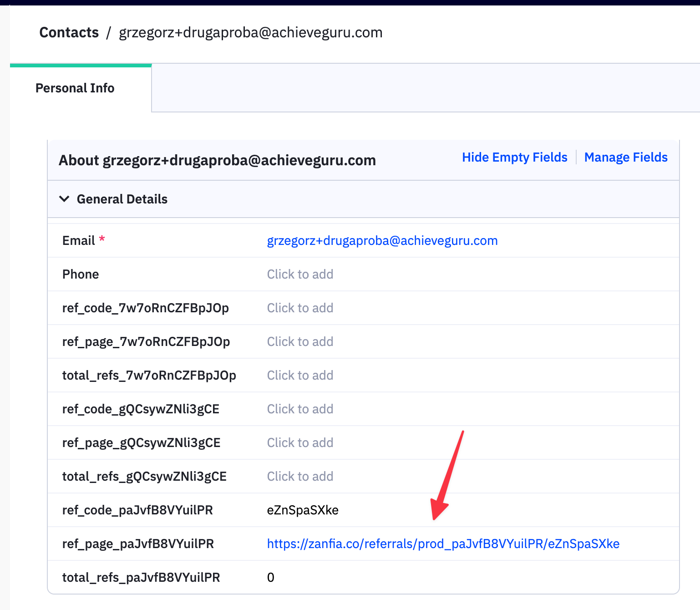Click the About contact heading
The height and width of the screenshot is (610, 700).
click(x=217, y=160)
